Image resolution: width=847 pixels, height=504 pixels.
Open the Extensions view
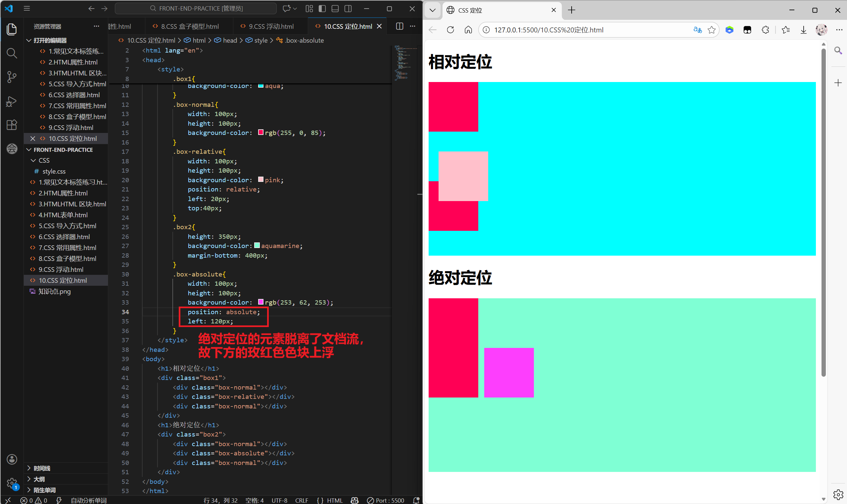click(12, 125)
